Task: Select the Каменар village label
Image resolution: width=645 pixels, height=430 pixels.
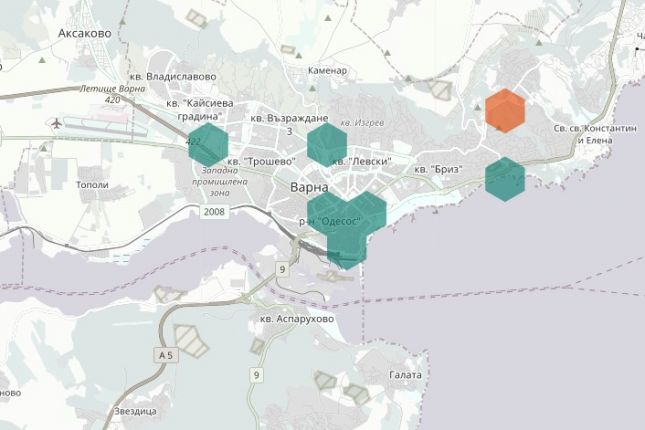Action: point(328,71)
